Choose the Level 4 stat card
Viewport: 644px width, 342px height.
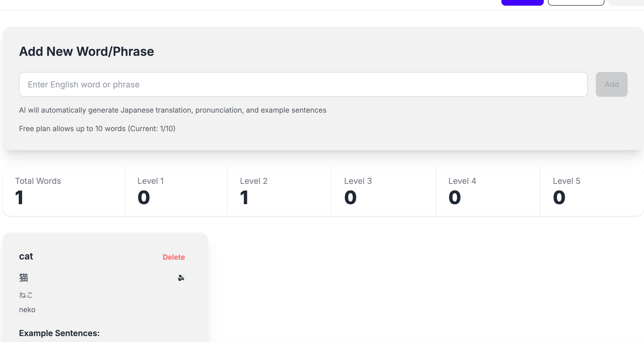point(488,191)
